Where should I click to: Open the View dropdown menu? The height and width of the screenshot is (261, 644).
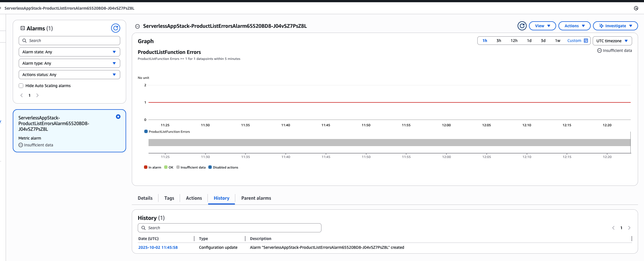(543, 26)
